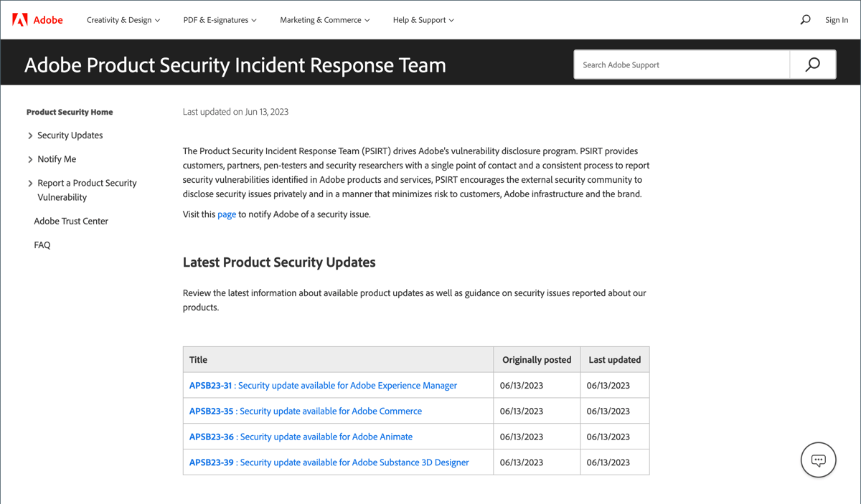Open the PDF & E-signatures dropdown menu

coord(220,20)
